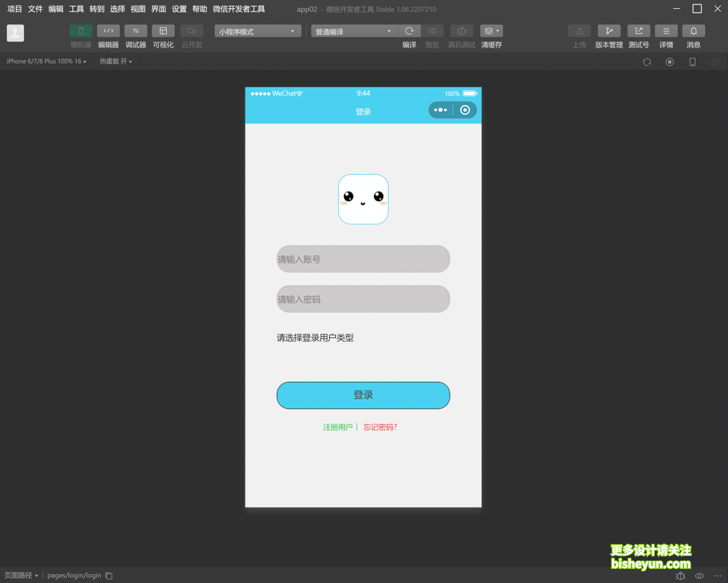The width and height of the screenshot is (728, 583).
Task: Click the 忘记密码 forgot password link
Action: pyautogui.click(x=380, y=427)
